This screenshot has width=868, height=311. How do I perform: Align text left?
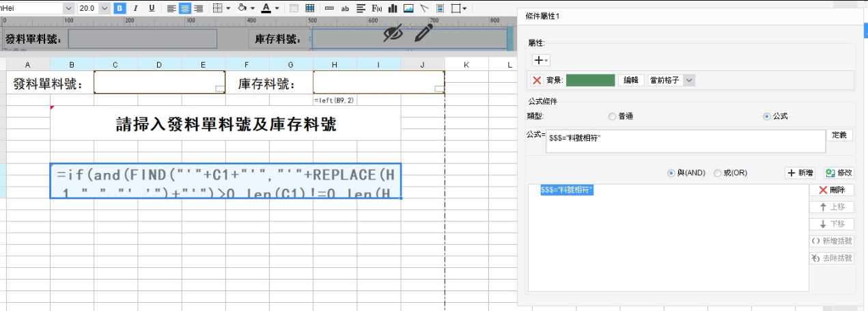171,8
